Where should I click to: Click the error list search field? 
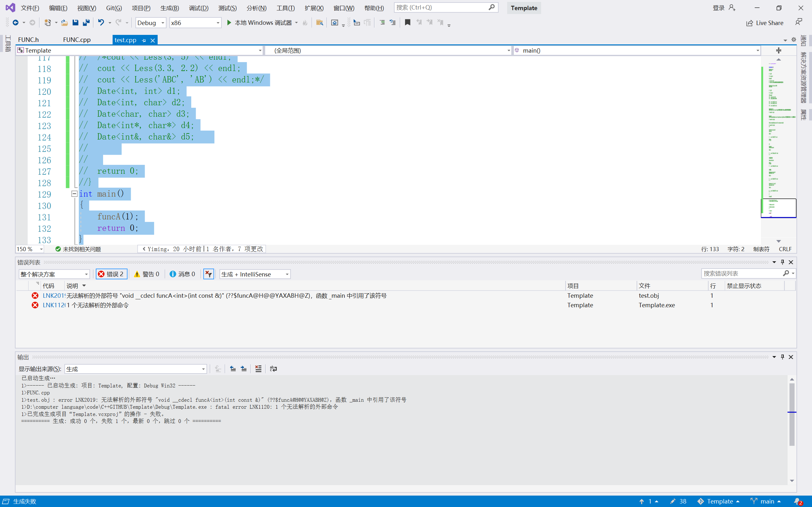pos(748,274)
